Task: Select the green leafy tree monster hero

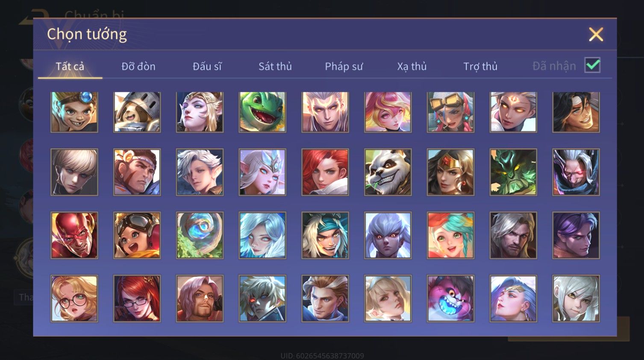Action: [513, 172]
